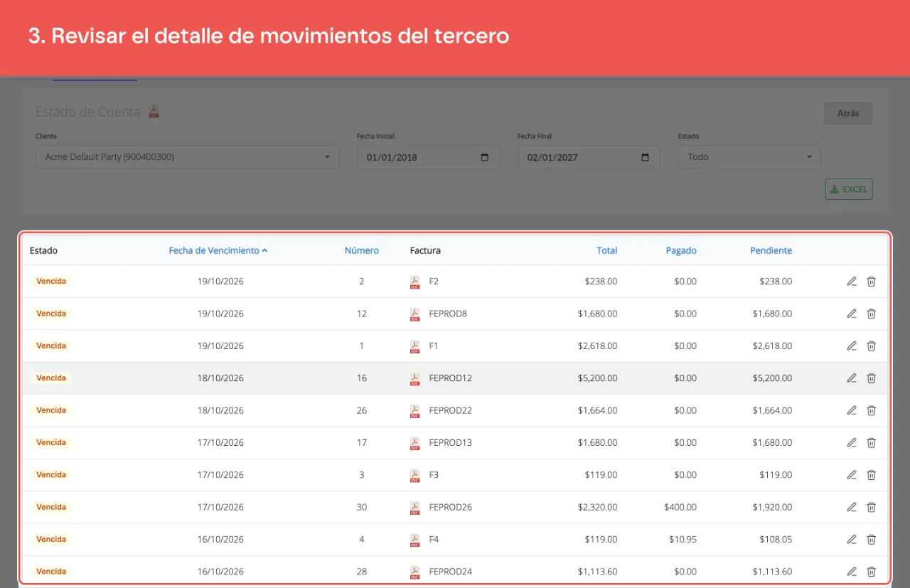Click the Fecha Final date field
Screen dimensions: 910x588
(x=589, y=157)
